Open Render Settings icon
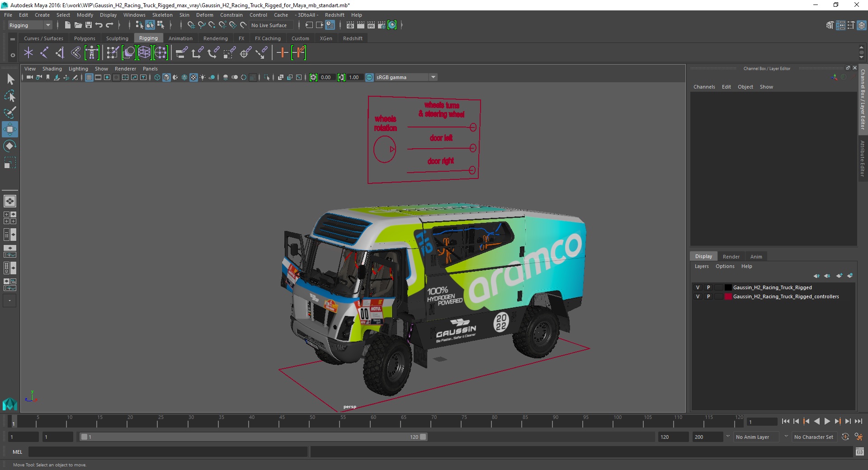The width and height of the screenshot is (868, 470). point(382,25)
